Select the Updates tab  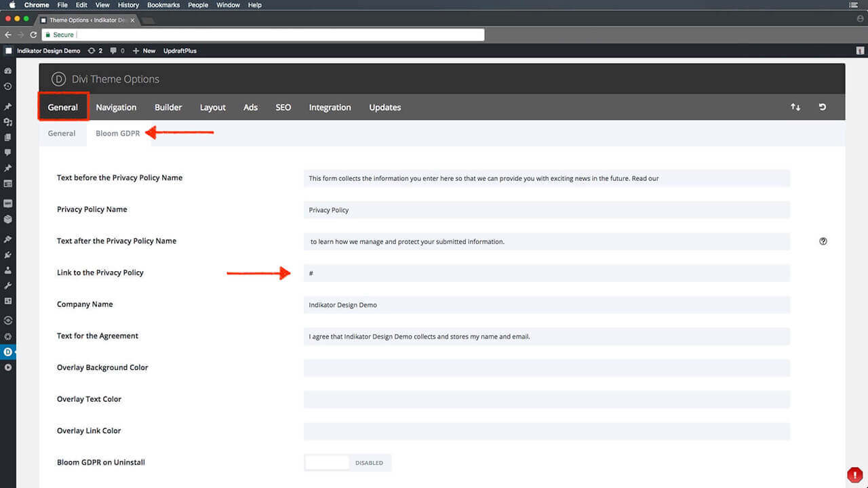[385, 107]
